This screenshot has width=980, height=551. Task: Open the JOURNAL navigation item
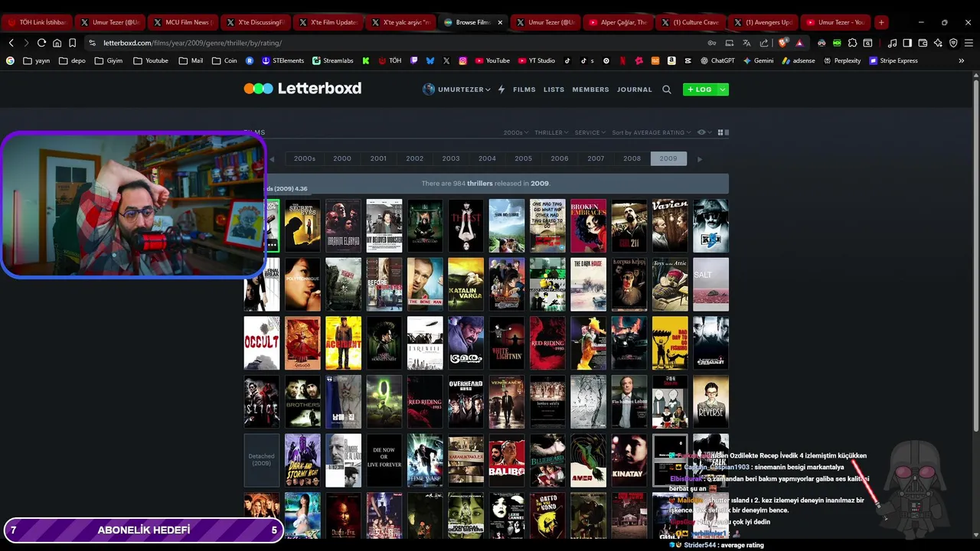tap(635, 90)
